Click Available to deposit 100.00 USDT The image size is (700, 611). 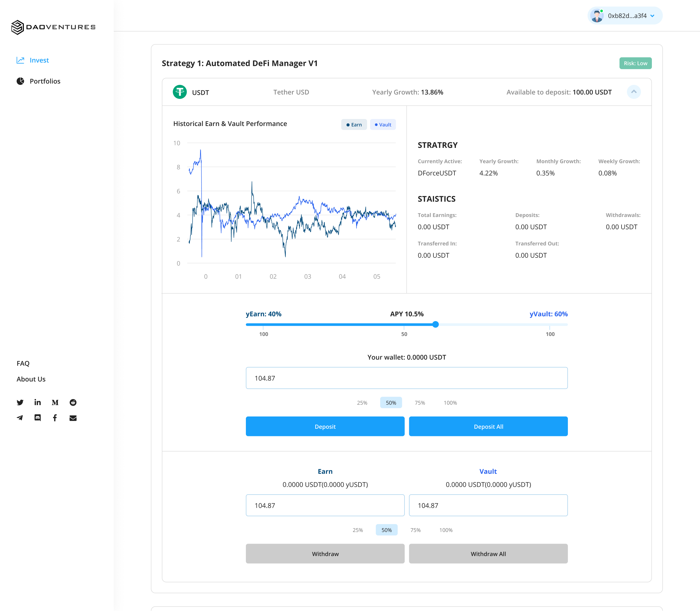coord(559,92)
